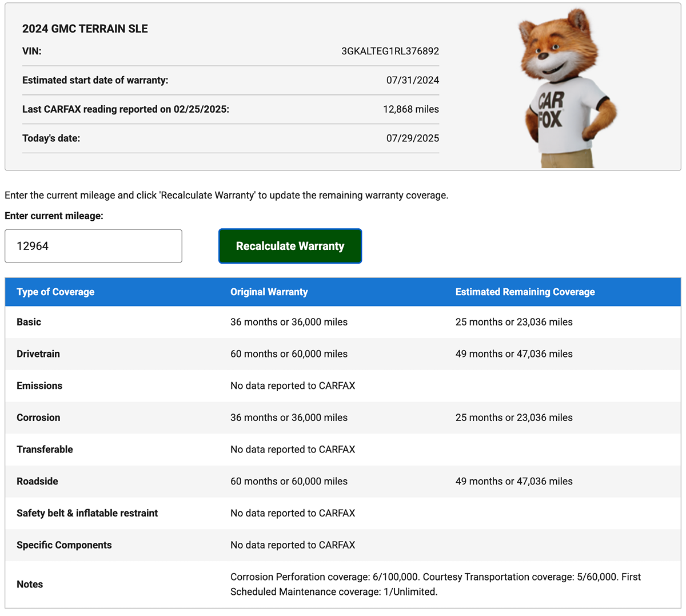The image size is (686, 616).
Task: Click the Notes row label
Action: (x=30, y=584)
